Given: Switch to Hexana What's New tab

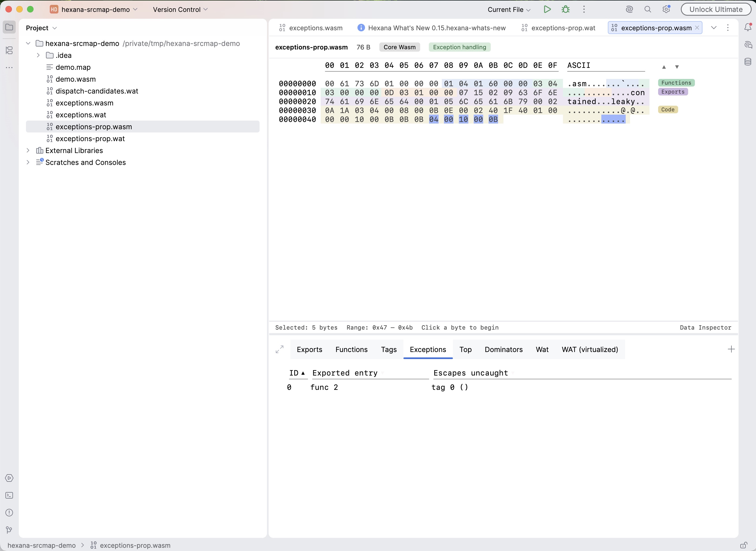Looking at the screenshot, I should (x=432, y=28).
